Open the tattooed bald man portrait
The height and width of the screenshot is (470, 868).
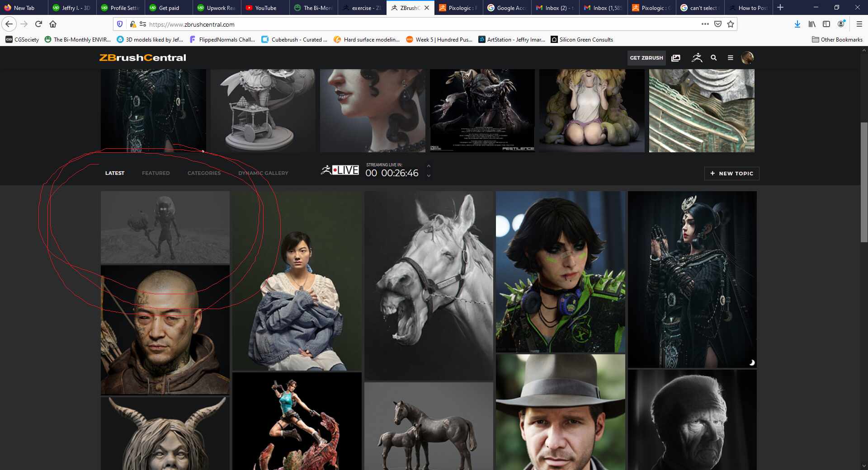[x=165, y=330]
